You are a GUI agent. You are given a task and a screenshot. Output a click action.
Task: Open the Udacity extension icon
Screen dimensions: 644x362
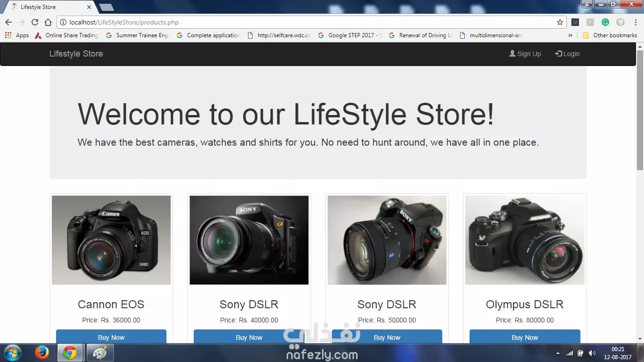(x=575, y=22)
